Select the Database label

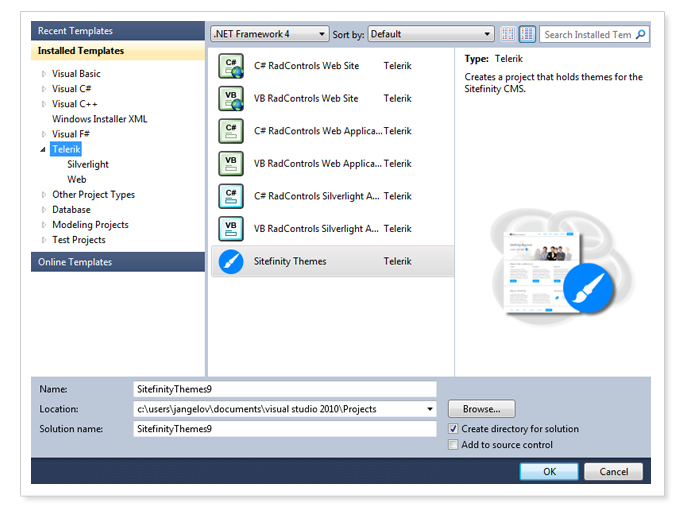[x=71, y=210]
